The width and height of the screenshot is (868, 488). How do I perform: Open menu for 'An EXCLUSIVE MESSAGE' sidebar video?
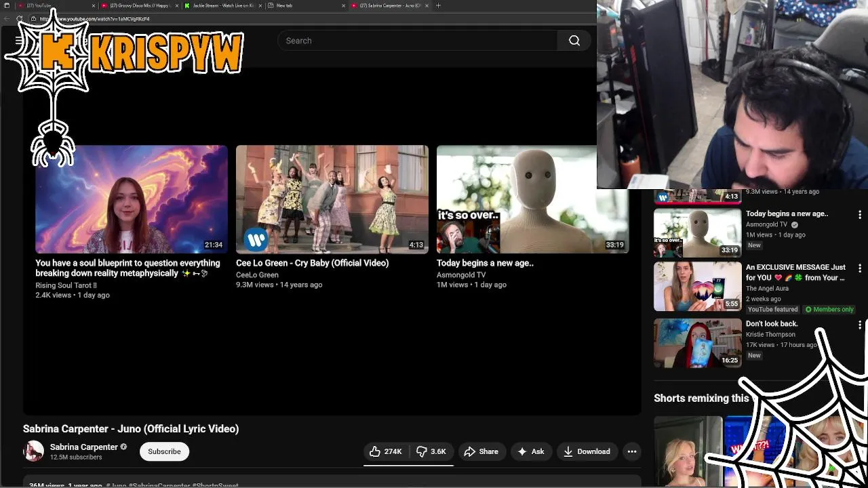(x=860, y=268)
